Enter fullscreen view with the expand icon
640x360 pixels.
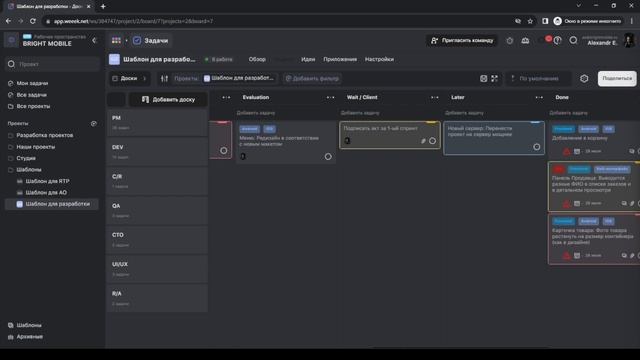point(495,78)
